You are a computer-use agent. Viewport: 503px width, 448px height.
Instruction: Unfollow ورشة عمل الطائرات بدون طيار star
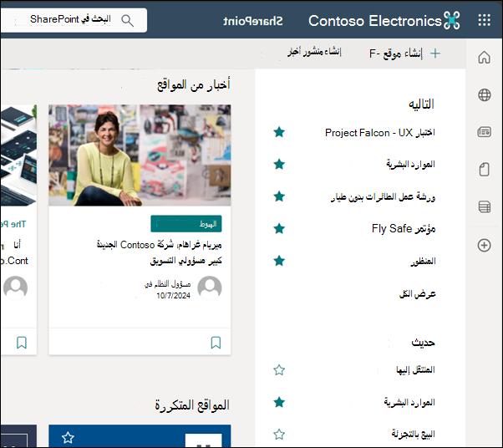pyautogui.click(x=279, y=196)
